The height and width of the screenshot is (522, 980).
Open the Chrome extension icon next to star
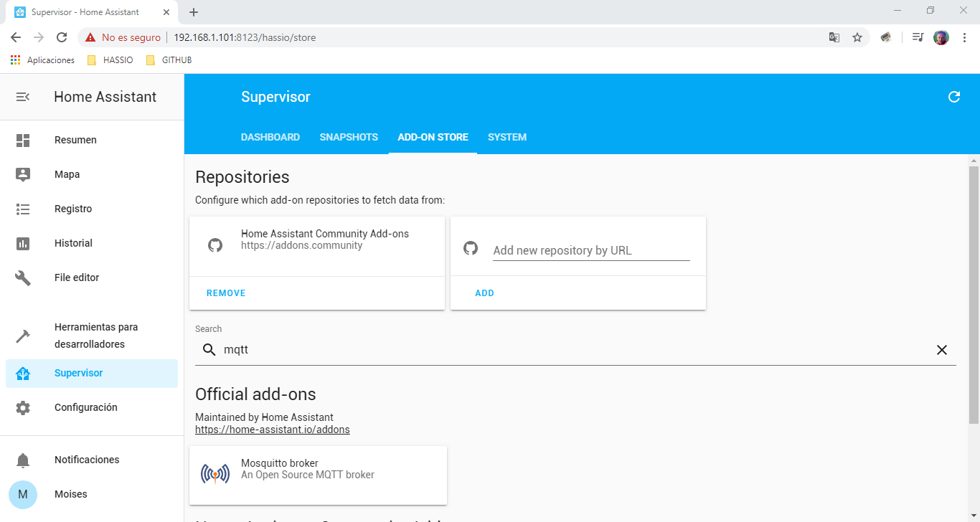pyautogui.click(x=886, y=37)
